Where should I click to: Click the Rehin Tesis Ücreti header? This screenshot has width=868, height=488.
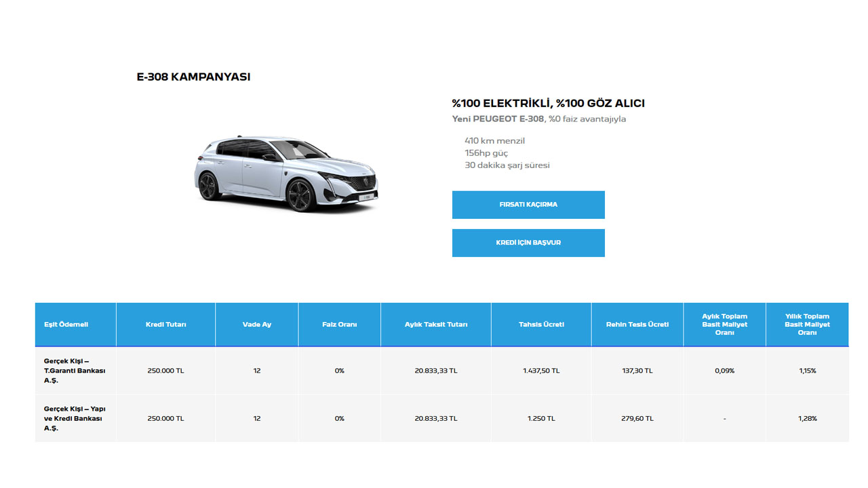click(637, 325)
